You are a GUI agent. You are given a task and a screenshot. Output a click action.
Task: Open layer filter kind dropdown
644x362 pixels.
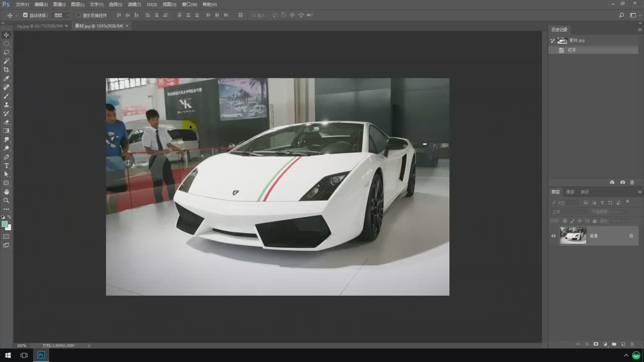(565, 203)
